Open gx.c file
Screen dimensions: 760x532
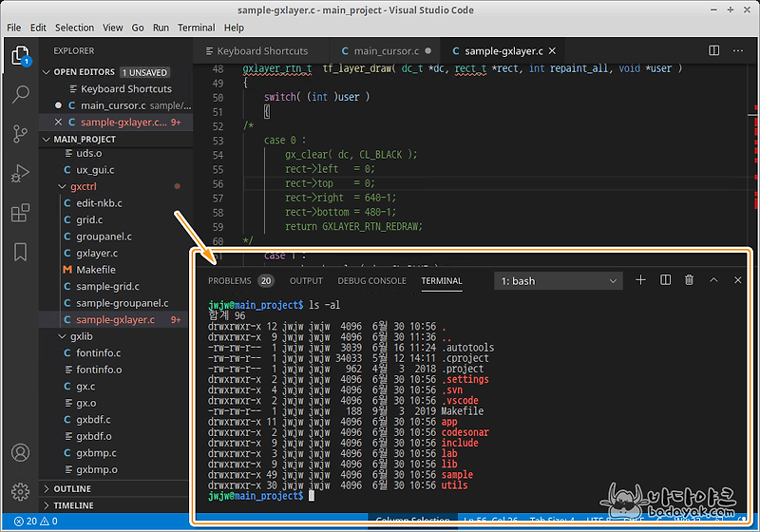pyautogui.click(x=85, y=386)
